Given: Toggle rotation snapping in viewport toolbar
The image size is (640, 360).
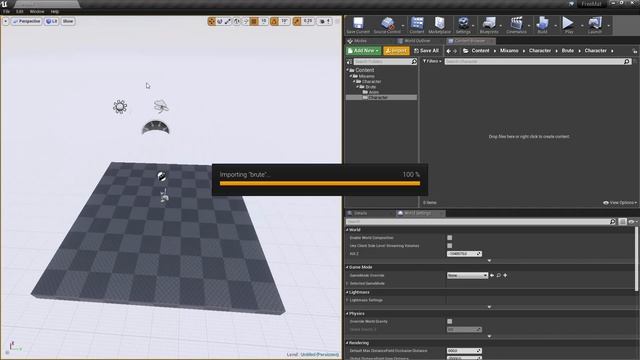Looking at the screenshot, I should coord(274,21).
